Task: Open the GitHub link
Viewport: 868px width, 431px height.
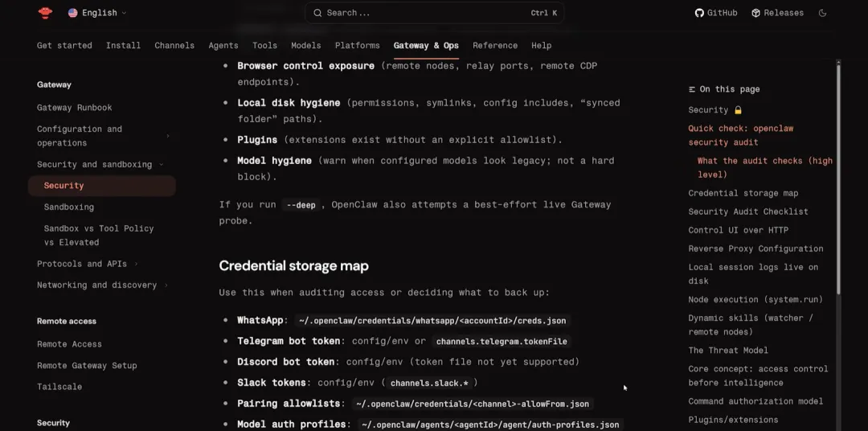Action: pos(716,13)
